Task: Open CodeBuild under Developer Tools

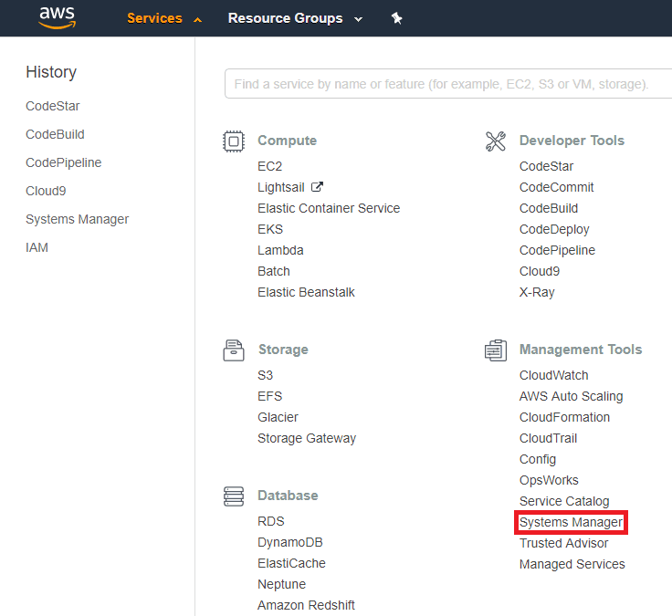Action: point(549,208)
